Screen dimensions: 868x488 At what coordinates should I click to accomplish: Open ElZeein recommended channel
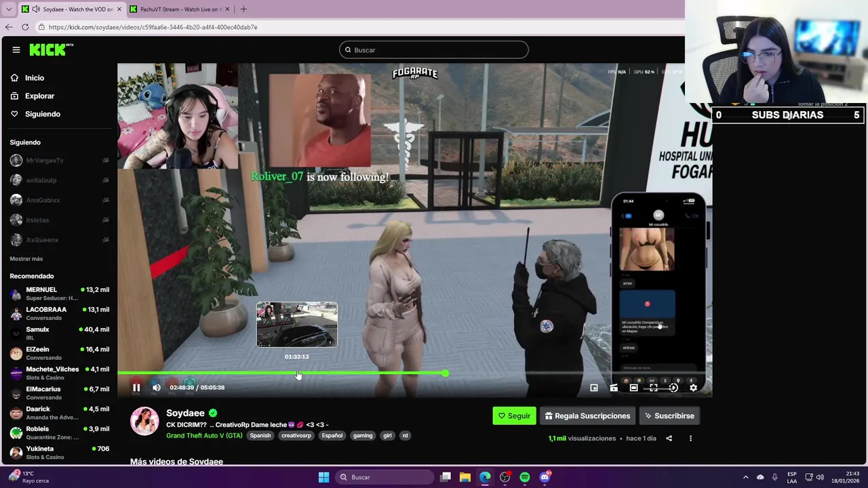60,353
